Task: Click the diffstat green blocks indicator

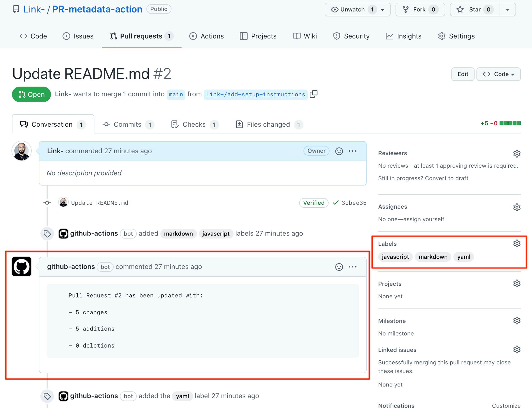Action: 510,123
